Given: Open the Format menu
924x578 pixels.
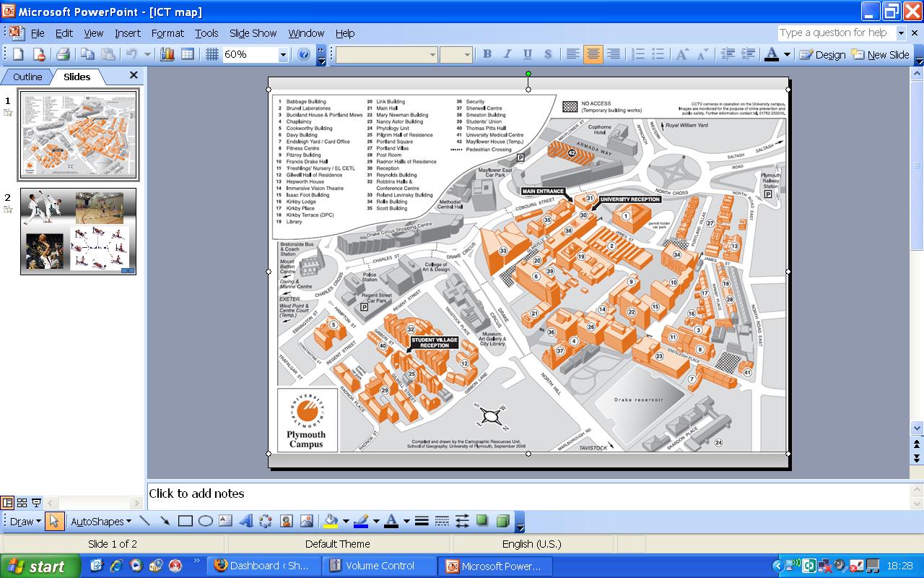Looking at the screenshot, I should (x=167, y=33).
